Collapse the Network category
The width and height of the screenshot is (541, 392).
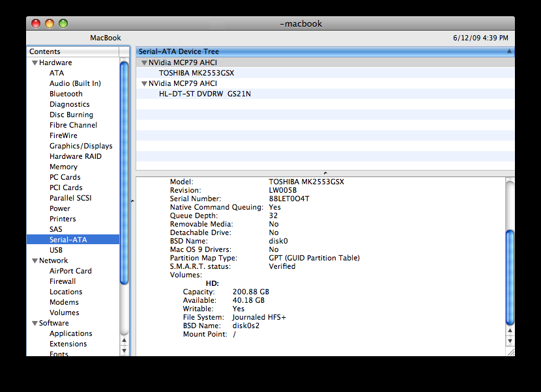pos(35,260)
